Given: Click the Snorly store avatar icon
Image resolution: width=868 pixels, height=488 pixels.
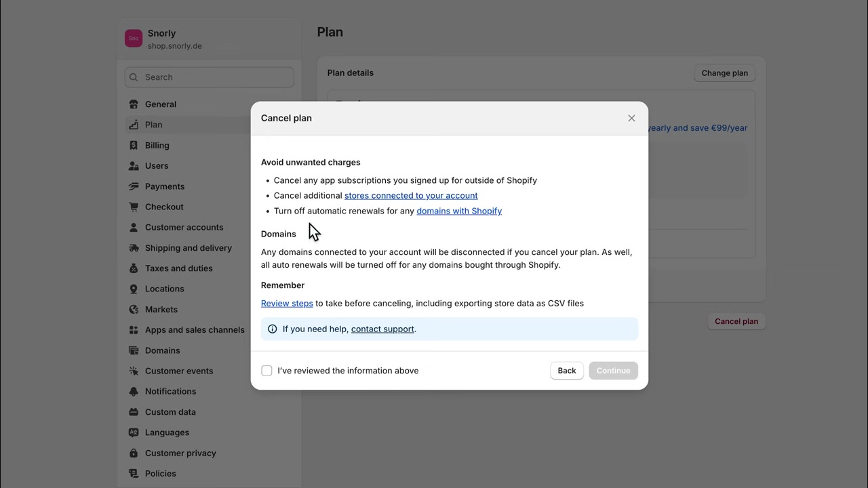Looking at the screenshot, I should coord(134,39).
